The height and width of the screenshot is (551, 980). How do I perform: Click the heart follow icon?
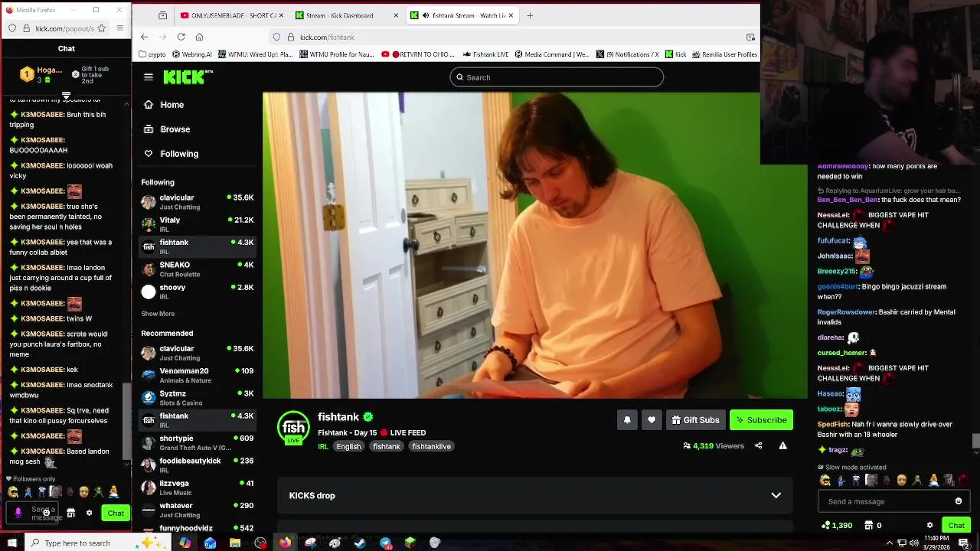pos(652,419)
